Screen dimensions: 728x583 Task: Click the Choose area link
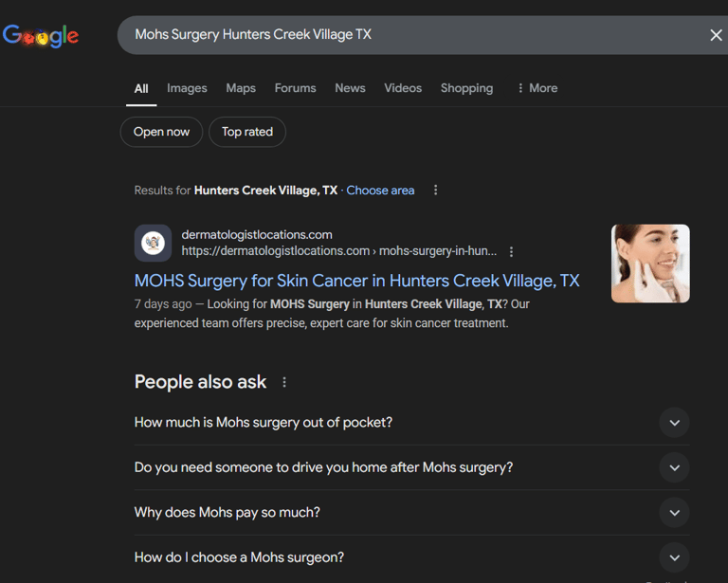point(380,191)
